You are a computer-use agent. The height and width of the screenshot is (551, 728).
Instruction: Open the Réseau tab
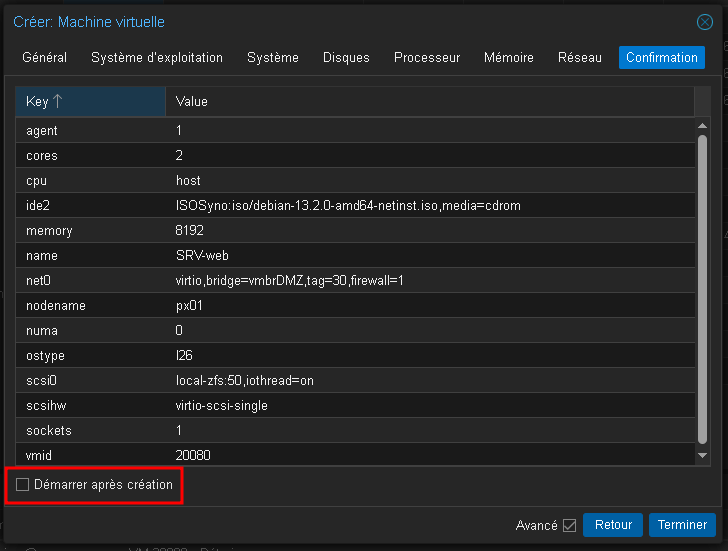580,58
